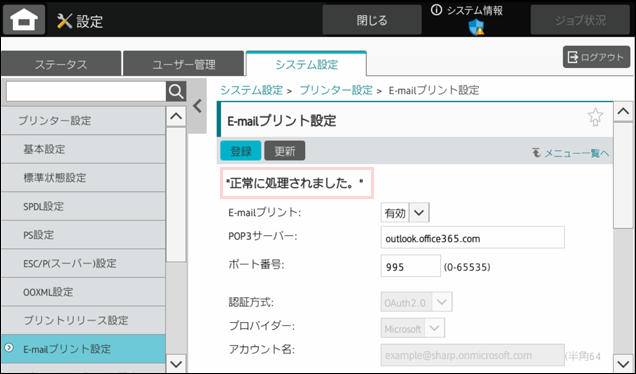Click side menu scroll up arrow
Image resolution: width=636 pixels, height=374 pixels.
coord(176,116)
